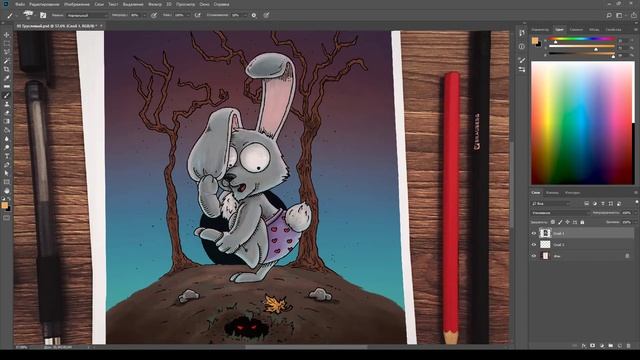Open the collapsed History panel icon
Image resolution: width=640 pixels, height=360 pixels.
point(522,33)
